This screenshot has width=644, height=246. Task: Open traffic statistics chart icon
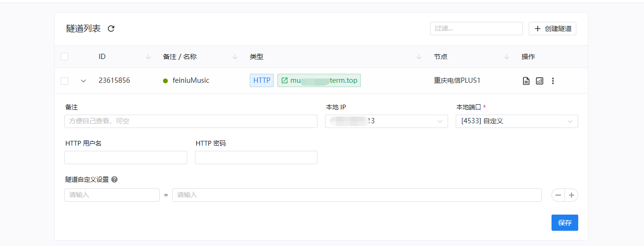coord(540,81)
